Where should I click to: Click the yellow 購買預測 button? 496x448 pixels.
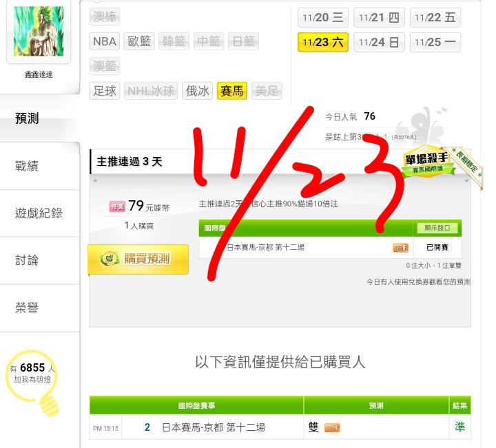138,259
